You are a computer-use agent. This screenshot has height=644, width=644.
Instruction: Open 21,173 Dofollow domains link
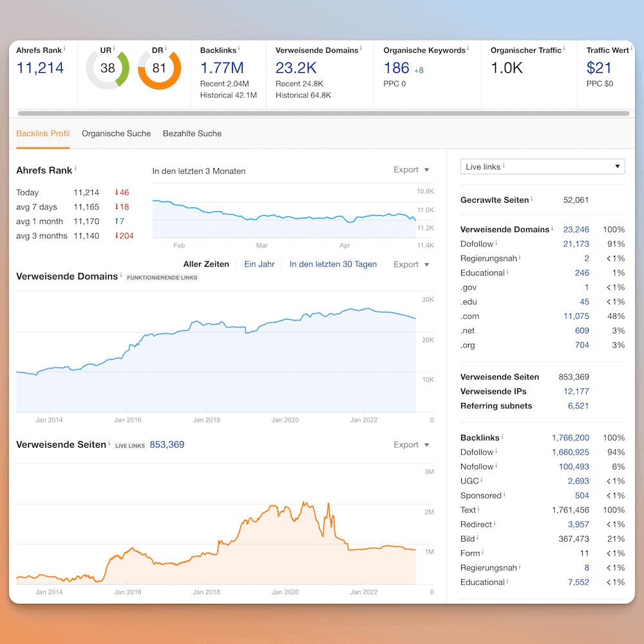point(576,244)
